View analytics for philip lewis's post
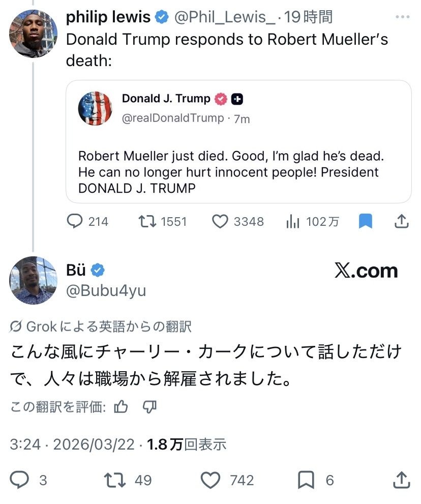Viewport: 421px width, 504px height. coord(292,222)
